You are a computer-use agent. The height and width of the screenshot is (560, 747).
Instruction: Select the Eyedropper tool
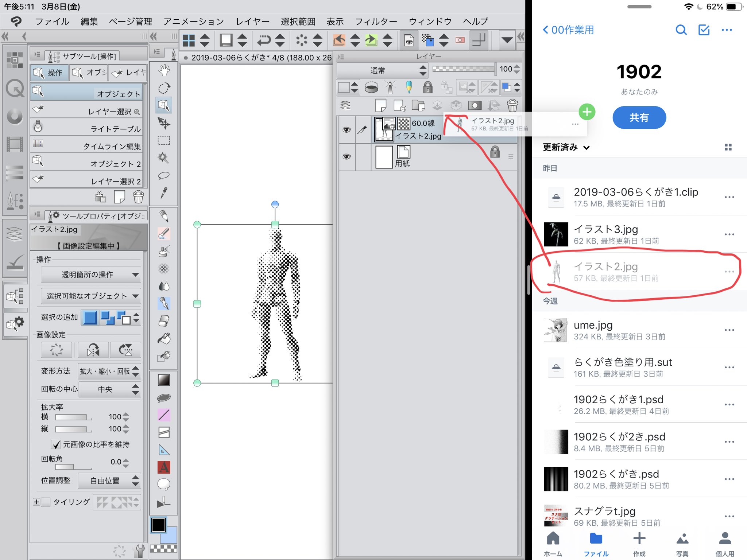pos(164,193)
